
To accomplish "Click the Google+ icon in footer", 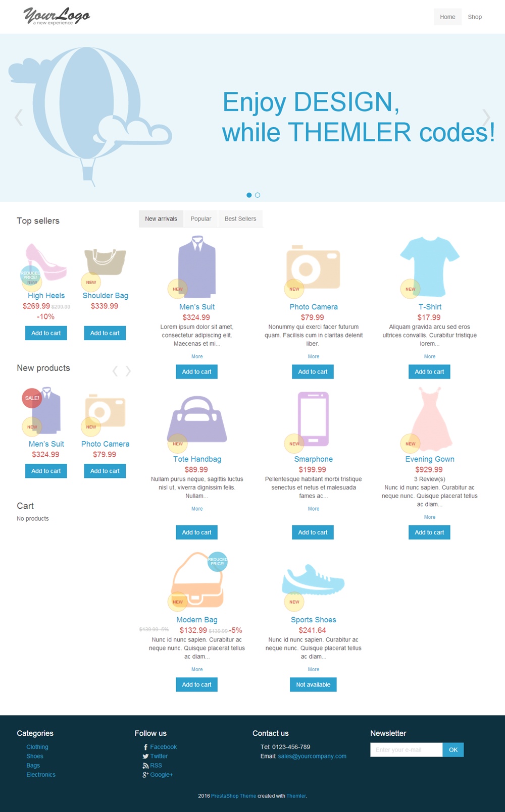I will coord(145,775).
